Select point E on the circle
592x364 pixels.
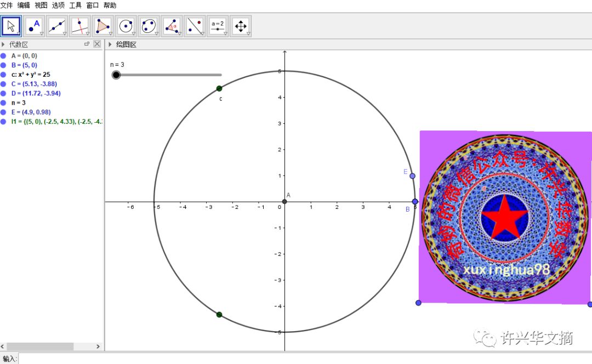tap(412, 176)
